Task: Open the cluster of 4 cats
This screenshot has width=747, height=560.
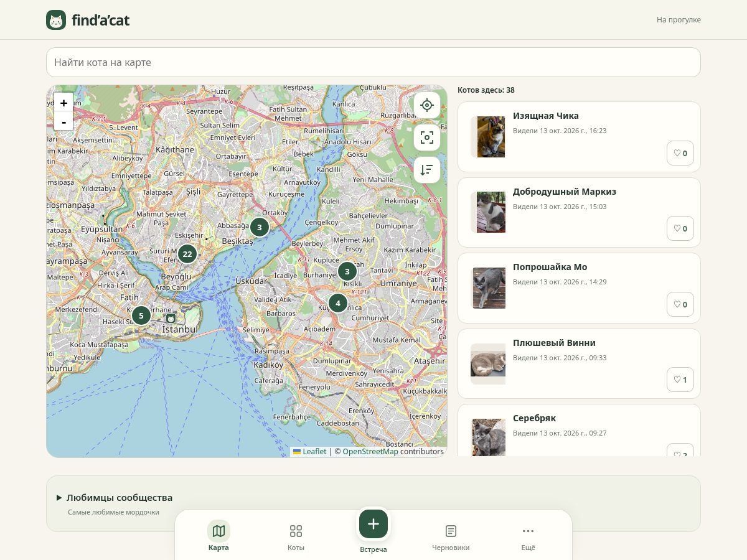Action: pos(338,304)
